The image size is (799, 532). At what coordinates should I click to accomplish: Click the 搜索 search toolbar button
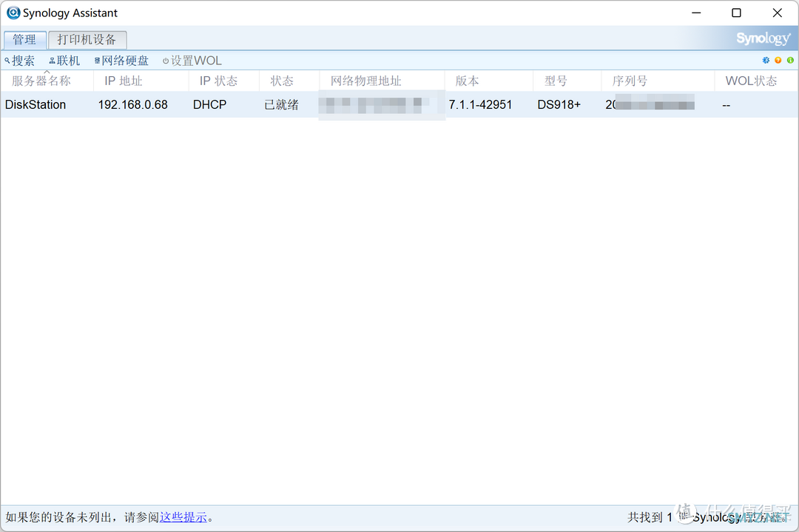(20, 61)
